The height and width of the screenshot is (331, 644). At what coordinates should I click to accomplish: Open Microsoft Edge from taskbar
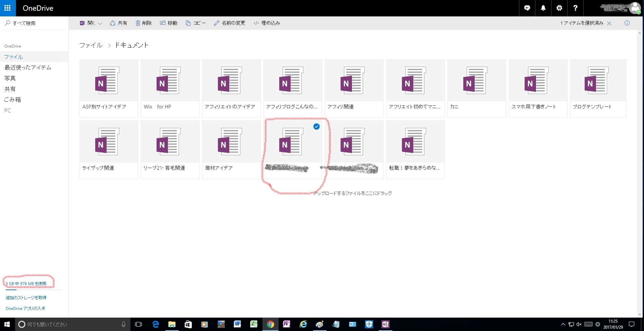[x=156, y=324]
